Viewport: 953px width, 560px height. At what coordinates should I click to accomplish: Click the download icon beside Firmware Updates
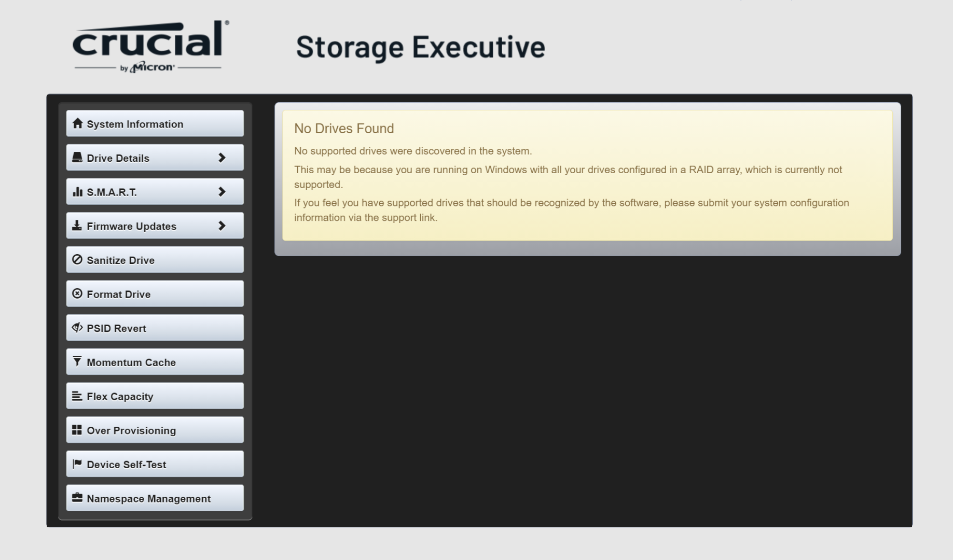pyautogui.click(x=77, y=226)
